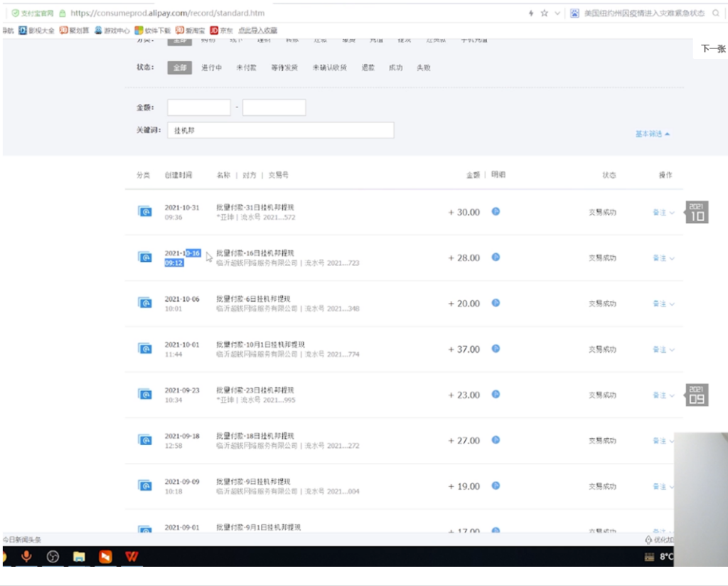The height and width of the screenshot is (586, 728).
Task: Click the keyword field containing 挂机邦
Action: point(280,130)
